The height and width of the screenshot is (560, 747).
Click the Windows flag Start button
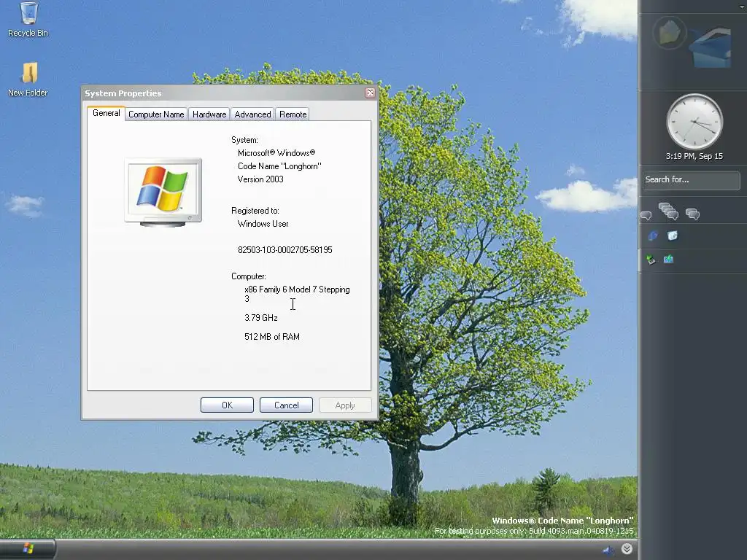pyautogui.click(x=28, y=549)
